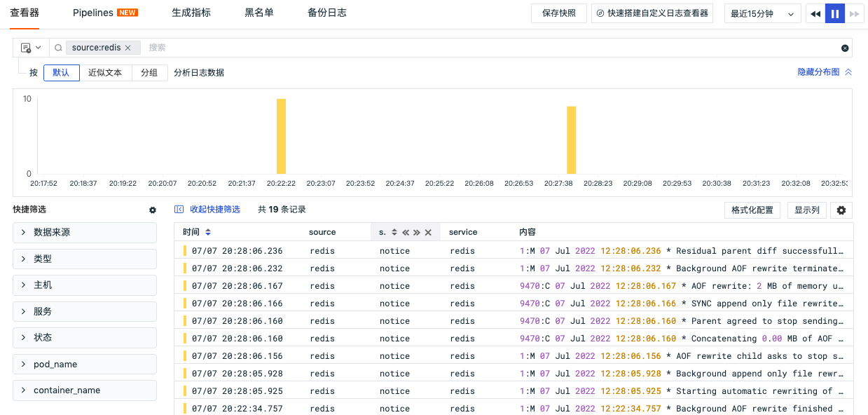Screen dimensions: 868x415
Task: Expand the 服务 filter
Action: click(x=85, y=311)
